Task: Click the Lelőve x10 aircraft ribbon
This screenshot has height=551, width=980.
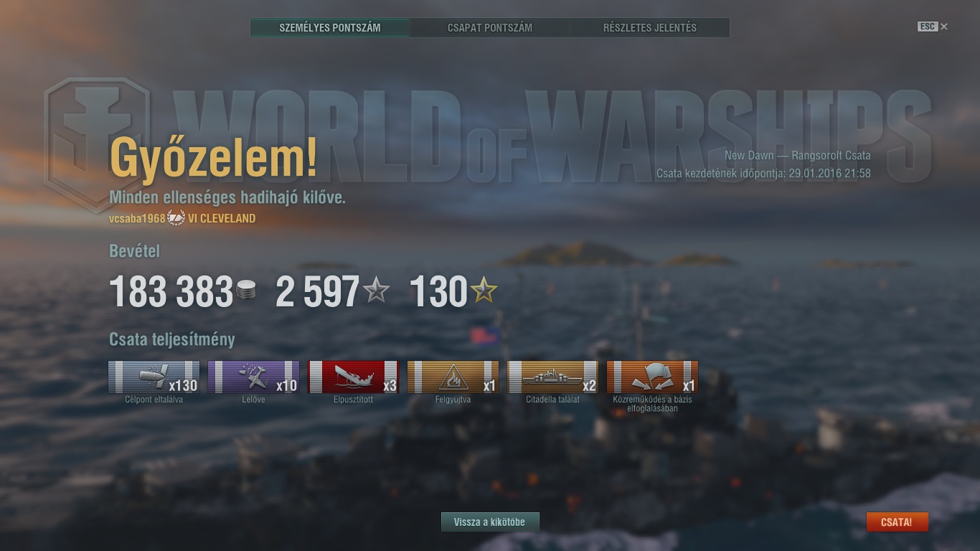Action: click(x=253, y=377)
